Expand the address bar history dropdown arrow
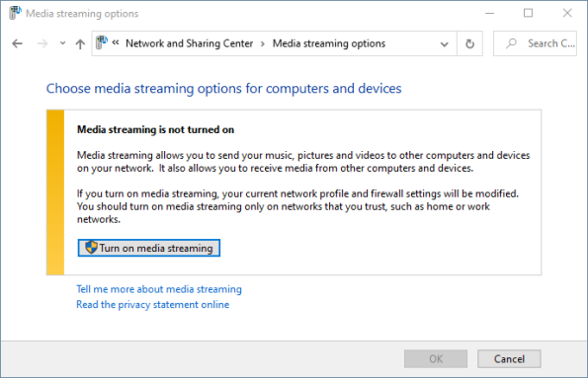Image resolution: width=588 pixels, height=378 pixels. tap(444, 44)
